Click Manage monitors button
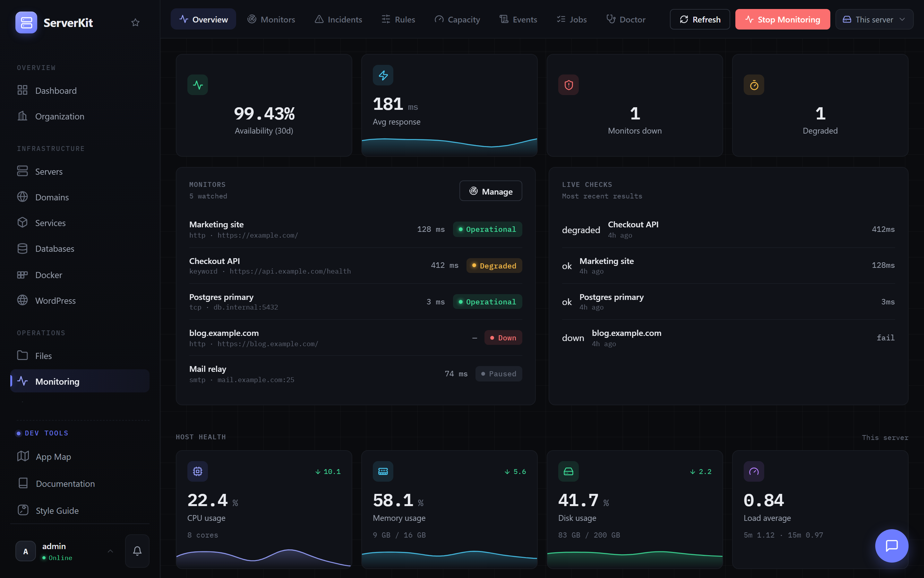The image size is (924, 578). pyautogui.click(x=491, y=191)
